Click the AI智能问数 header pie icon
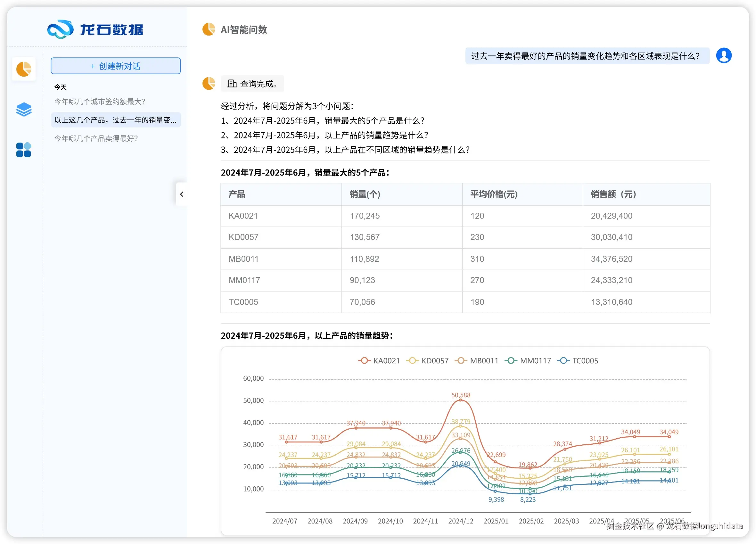 (209, 29)
